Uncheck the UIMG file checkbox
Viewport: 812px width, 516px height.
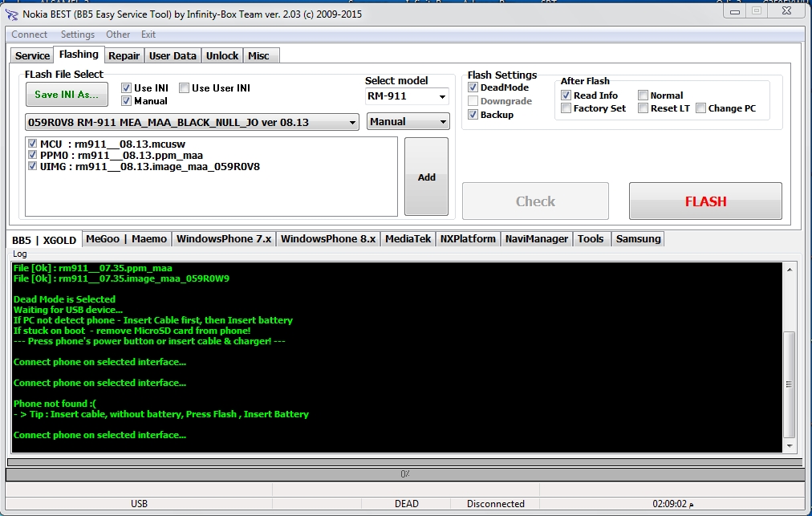coord(33,166)
